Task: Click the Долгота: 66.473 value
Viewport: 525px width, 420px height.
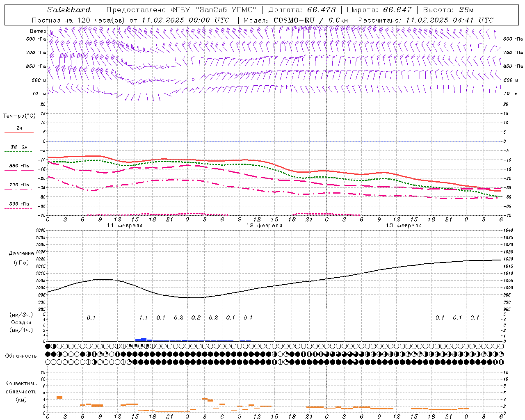Action: tap(302, 10)
